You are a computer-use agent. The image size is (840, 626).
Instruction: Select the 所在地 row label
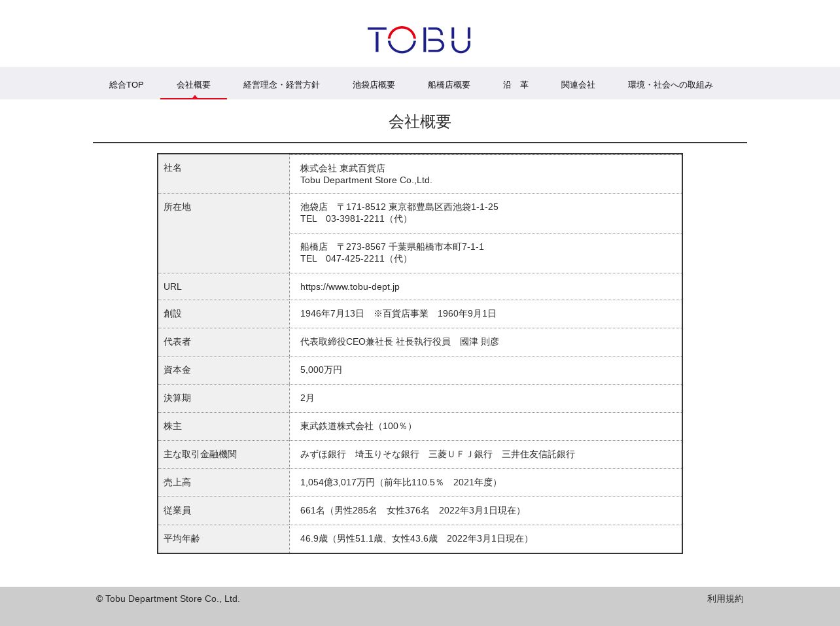(x=177, y=207)
